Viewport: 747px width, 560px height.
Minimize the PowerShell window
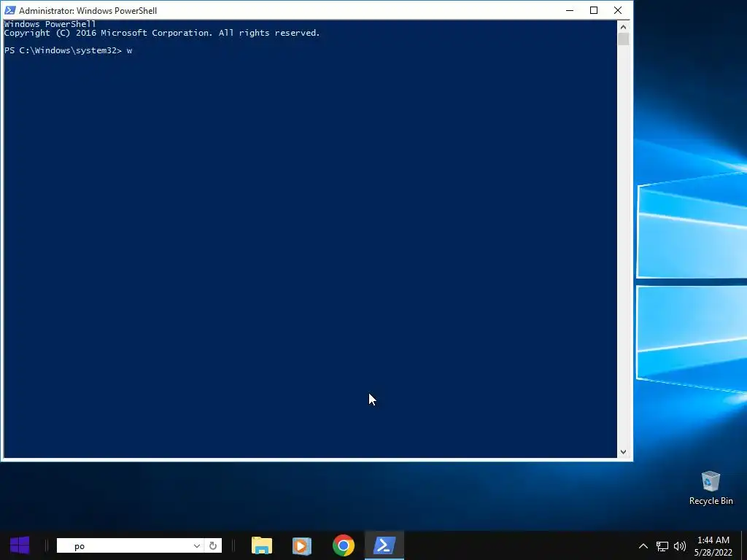tap(570, 10)
